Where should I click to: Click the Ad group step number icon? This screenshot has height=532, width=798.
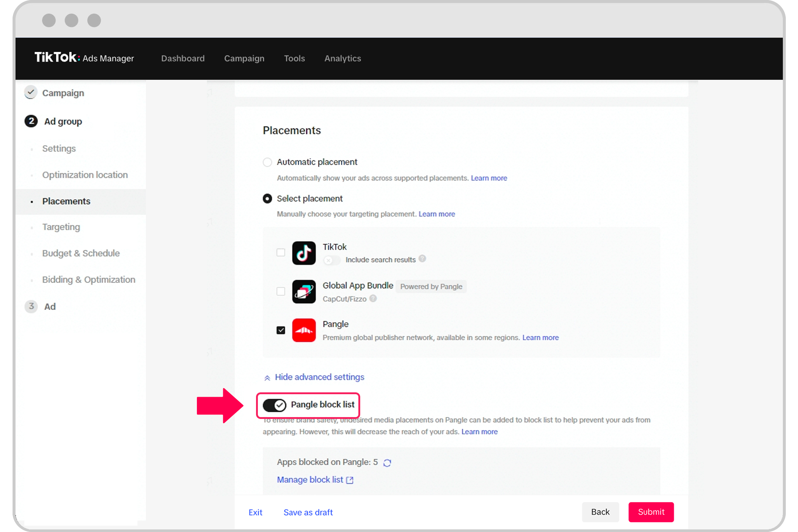coord(30,121)
